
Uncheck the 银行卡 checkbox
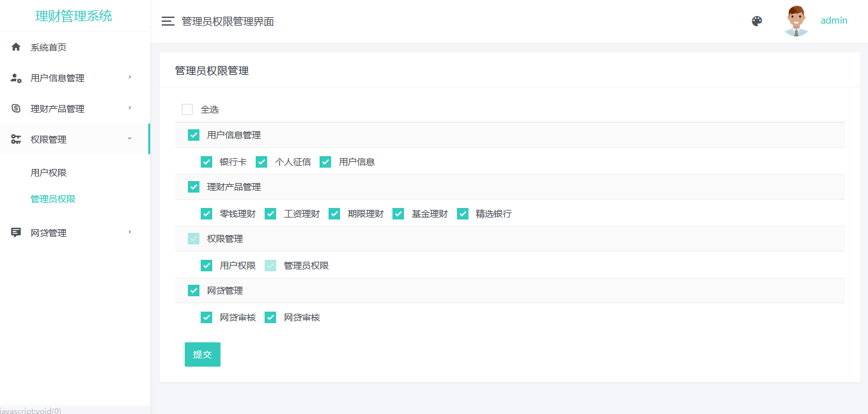coord(206,162)
